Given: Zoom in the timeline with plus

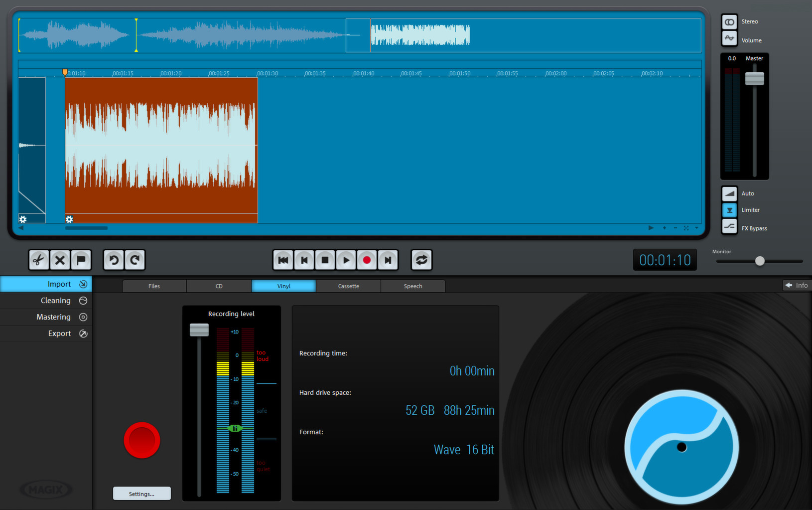Looking at the screenshot, I should coord(664,228).
